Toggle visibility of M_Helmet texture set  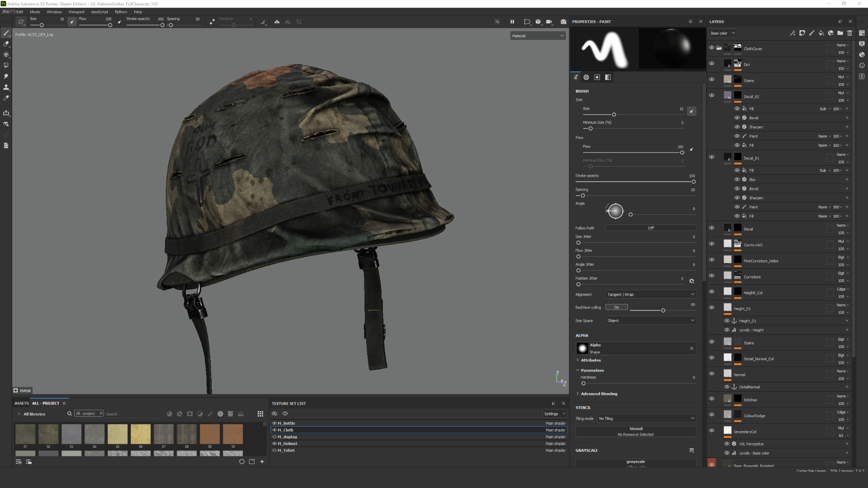pos(274,444)
